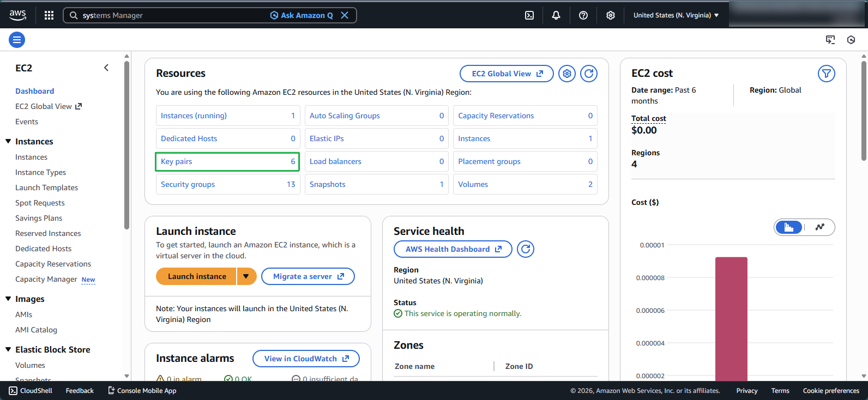This screenshot has height=400, width=868.
Task: Open Key pairs resource tile
Action: [228, 161]
